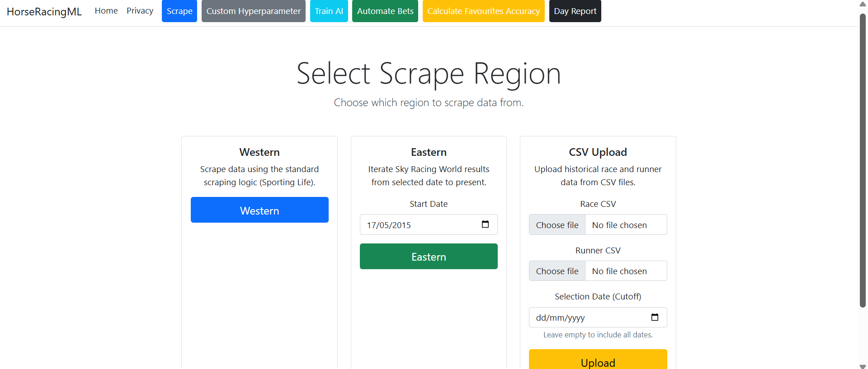Click the Sporting Life description in Western card
Viewport: 868px width, 369px height.
(x=259, y=176)
